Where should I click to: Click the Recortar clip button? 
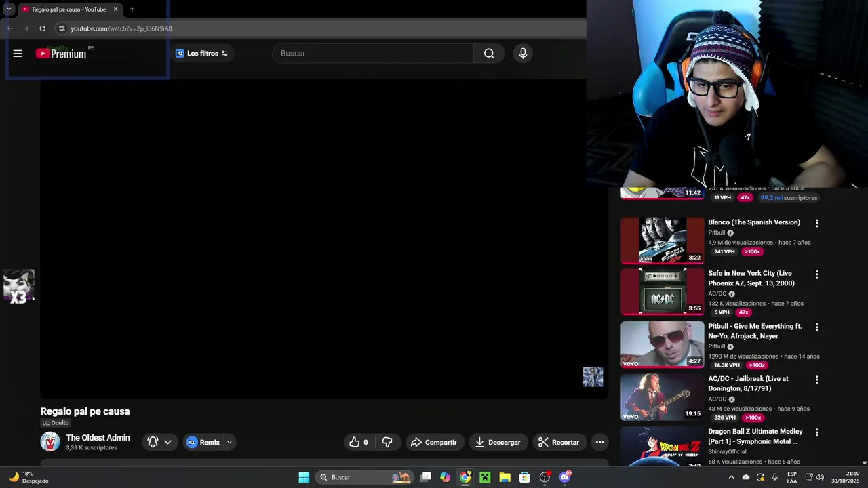click(x=559, y=442)
